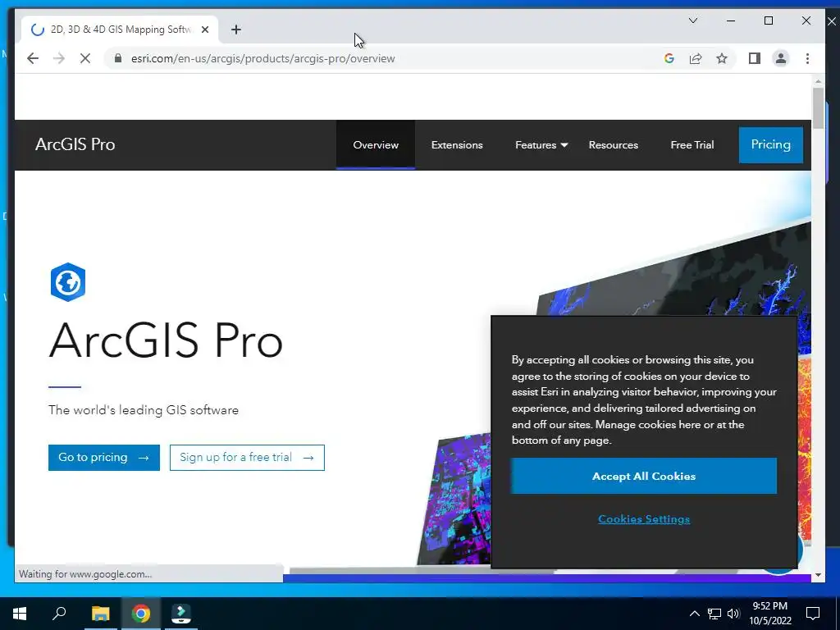
Task: Click the Google icon in the address bar
Action: [669, 58]
